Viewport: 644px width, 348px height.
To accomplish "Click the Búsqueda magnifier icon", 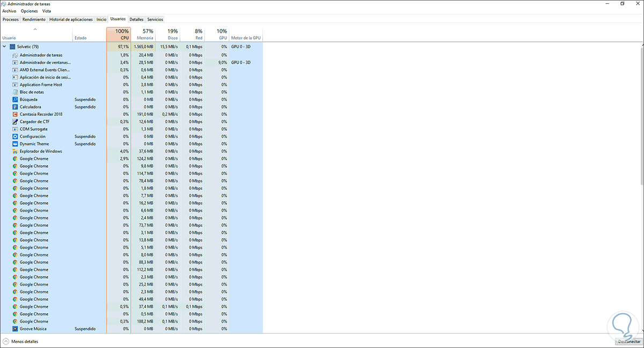I will pos(15,100).
